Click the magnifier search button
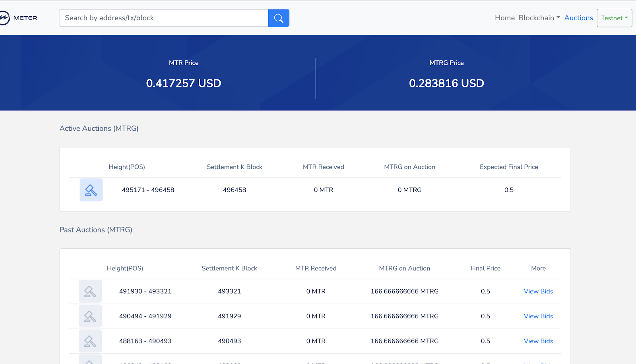This screenshot has height=364, width=636. pos(279,18)
